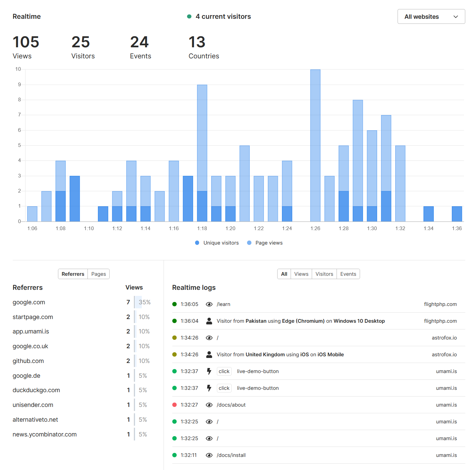Click the green current visitors indicator dot
Screen dimensions: 476x470
(x=189, y=16)
